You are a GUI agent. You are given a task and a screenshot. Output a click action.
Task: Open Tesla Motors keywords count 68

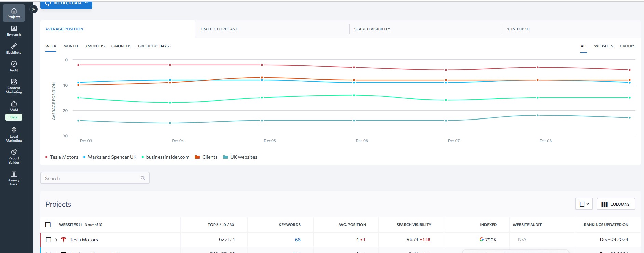pos(298,240)
